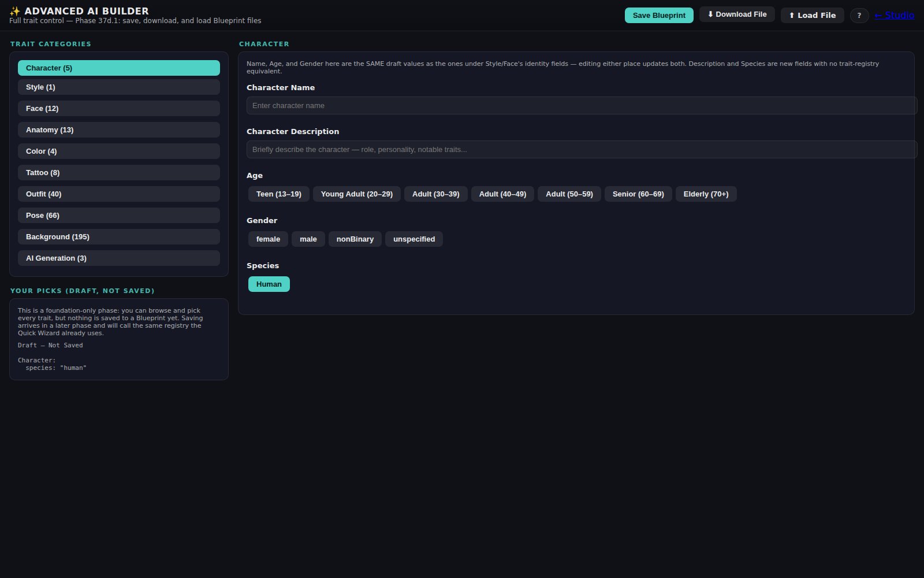The width and height of the screenshot is (924, 578).
Task: Switch to the Anatomy (13) category
Action: (119, 130)
